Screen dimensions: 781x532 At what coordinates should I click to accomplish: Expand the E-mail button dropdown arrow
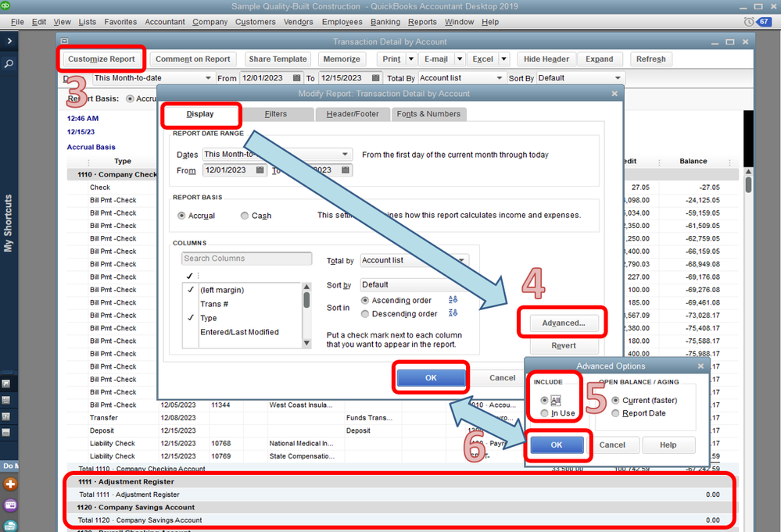(460, 59)
